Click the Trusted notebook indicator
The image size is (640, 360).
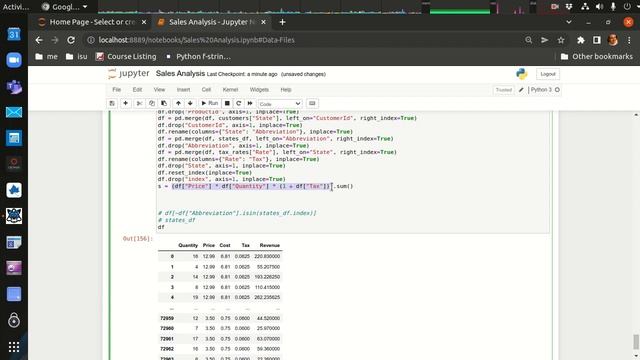tap(504, 90)
